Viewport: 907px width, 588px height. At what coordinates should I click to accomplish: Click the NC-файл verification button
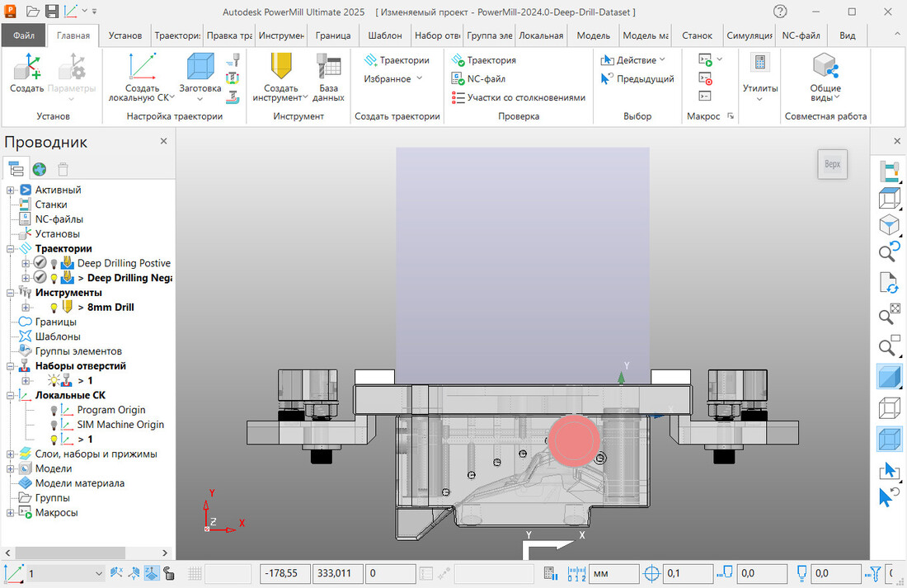coord(478,78)
